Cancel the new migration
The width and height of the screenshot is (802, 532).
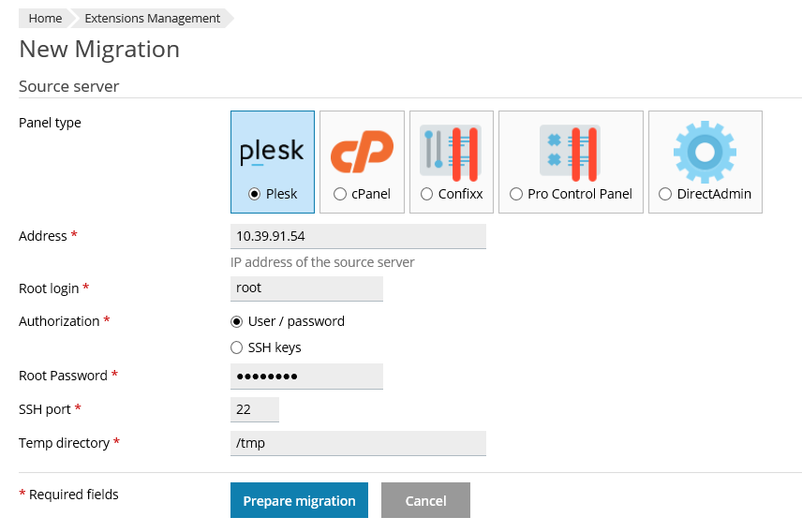tap(425, 500)
